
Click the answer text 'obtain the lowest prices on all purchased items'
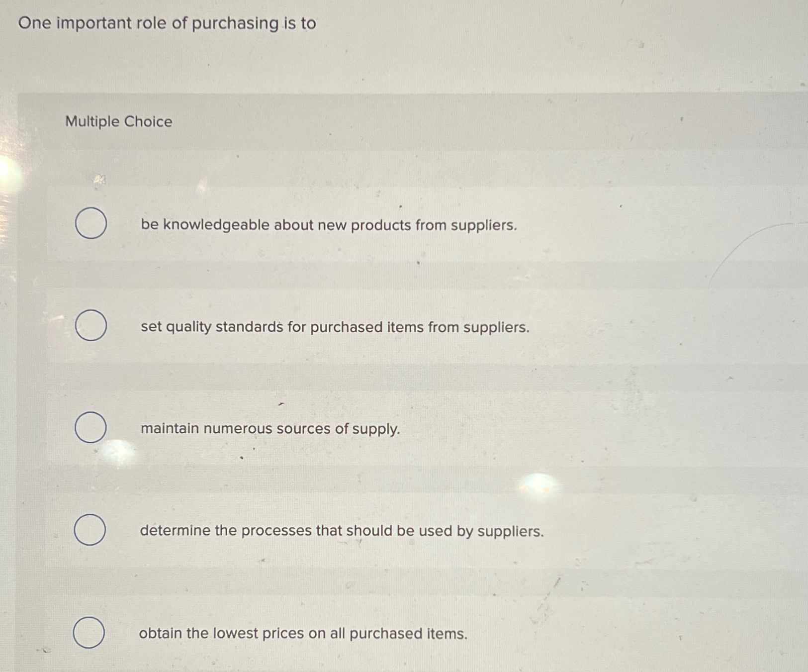303,633
